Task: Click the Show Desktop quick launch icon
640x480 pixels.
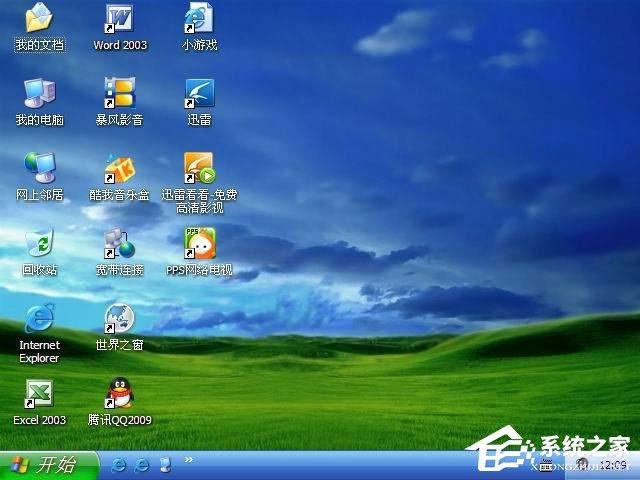Action: coord(165,465)
